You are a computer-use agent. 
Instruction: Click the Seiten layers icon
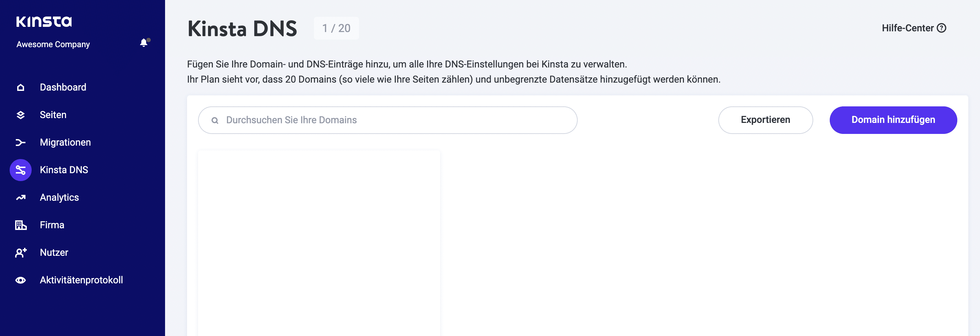tap(20, 115)
